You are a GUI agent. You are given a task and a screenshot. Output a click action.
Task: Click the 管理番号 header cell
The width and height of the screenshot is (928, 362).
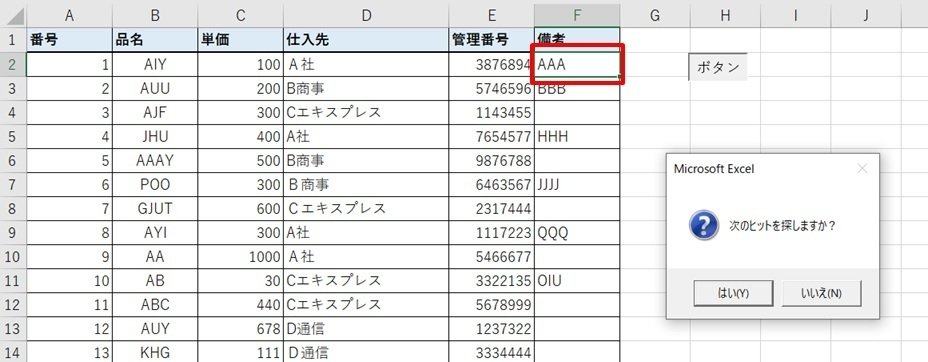491,40
